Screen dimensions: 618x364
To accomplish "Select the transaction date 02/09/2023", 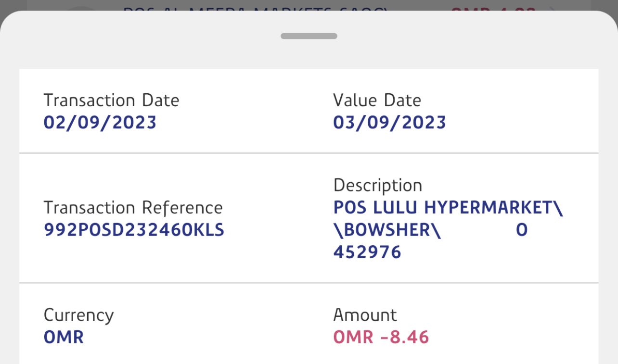I will tap(100, 123).
